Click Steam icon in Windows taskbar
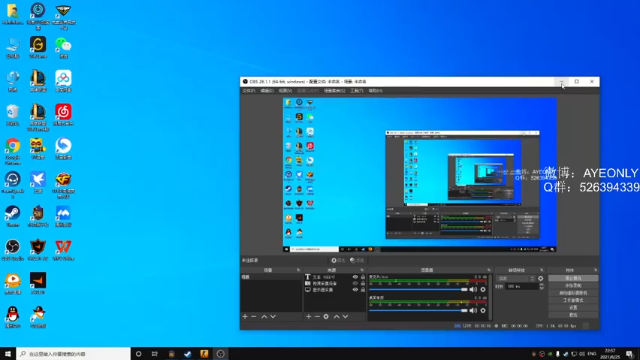The width and height of the screenshot is (640, 360). coord(188,354)
